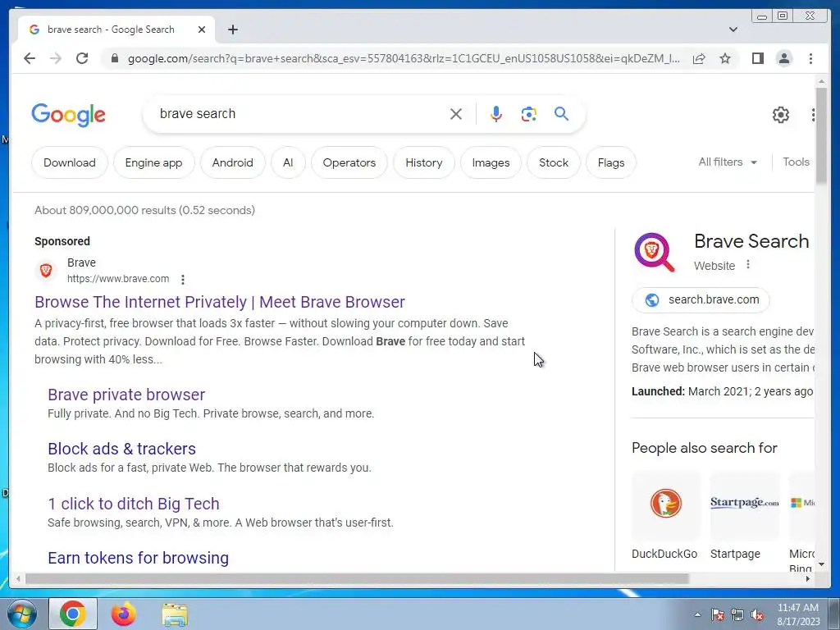Search by image with Google Lens

coord(529,114)
